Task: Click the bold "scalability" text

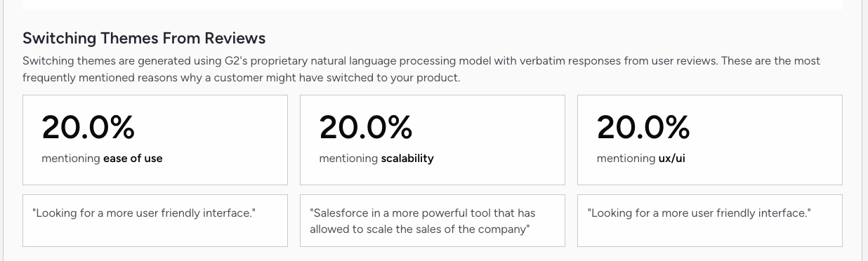Action: click(407, 159)
